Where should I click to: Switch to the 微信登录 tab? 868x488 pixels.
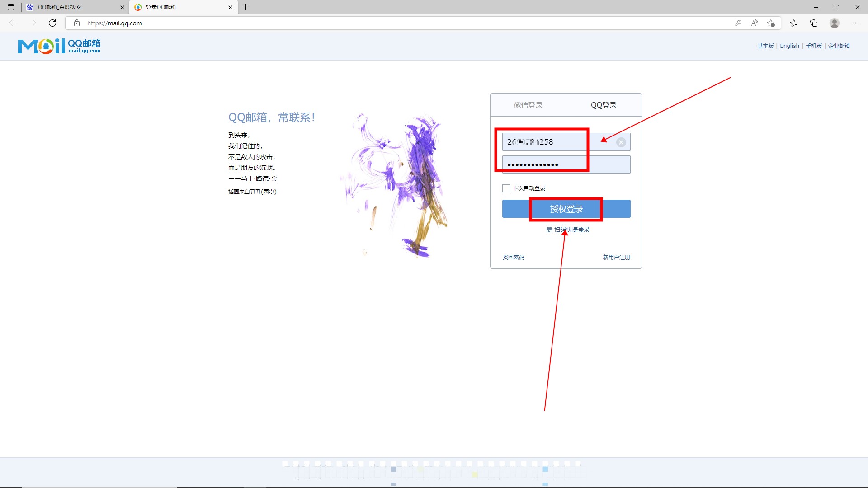tap(528, 105)
